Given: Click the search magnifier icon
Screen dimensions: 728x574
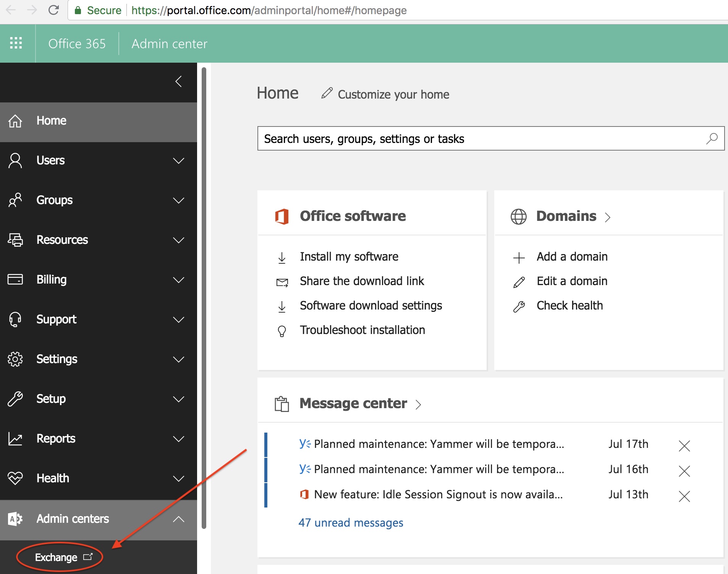Looking at the screenshot, I should [712, 138].
